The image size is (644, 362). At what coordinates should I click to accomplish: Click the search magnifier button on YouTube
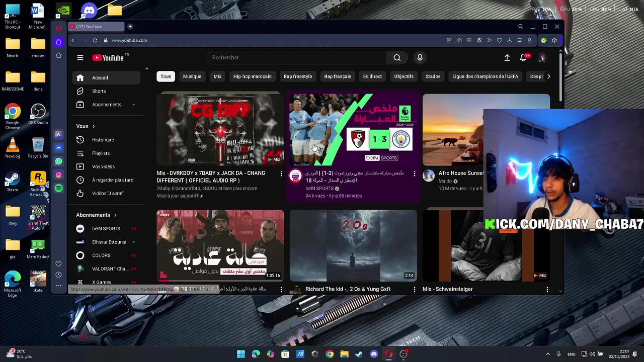tap(397, 58)
